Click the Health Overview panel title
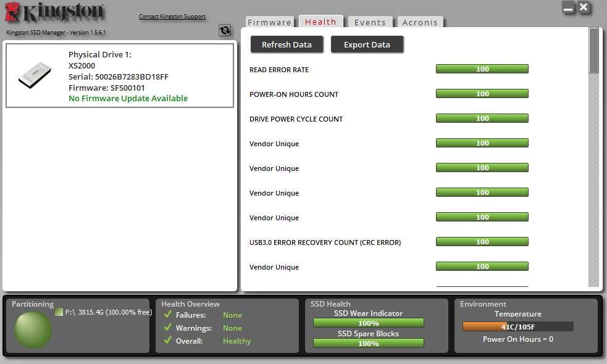Image resolution: width=607 pixels, height=364 pixels. click(x=190, y=304)
